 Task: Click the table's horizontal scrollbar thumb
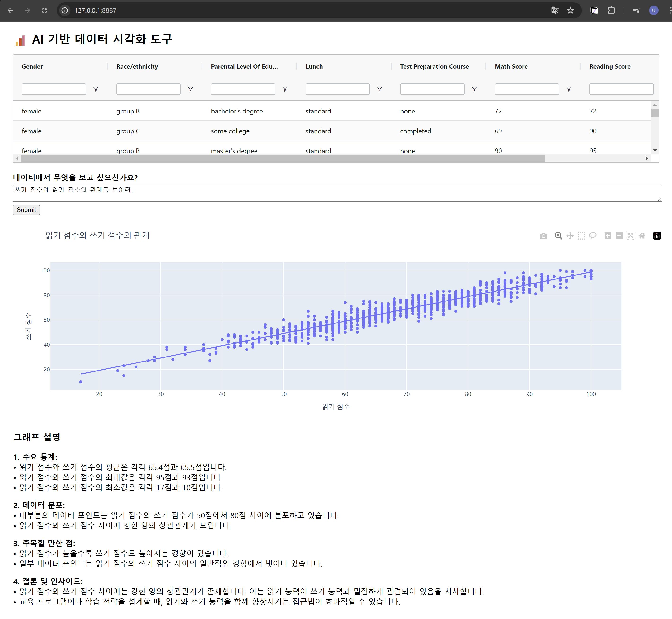coord(282,158)
